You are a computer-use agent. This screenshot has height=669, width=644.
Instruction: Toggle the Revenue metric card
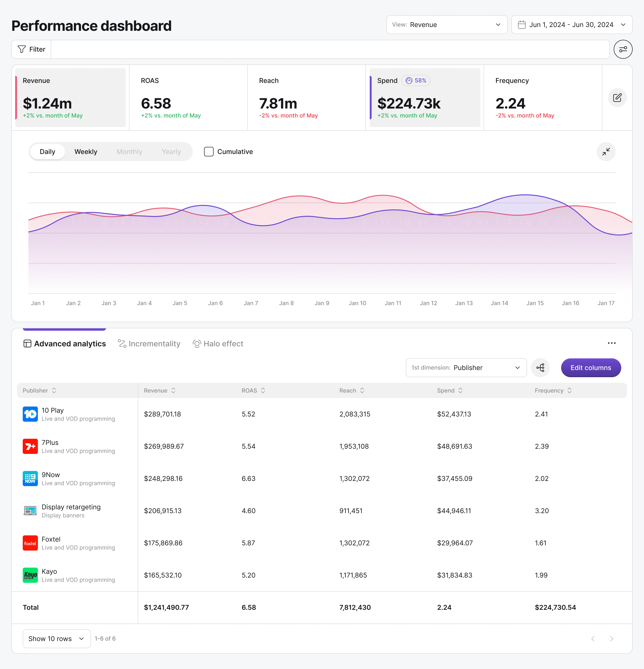click(x=71, y=98)
